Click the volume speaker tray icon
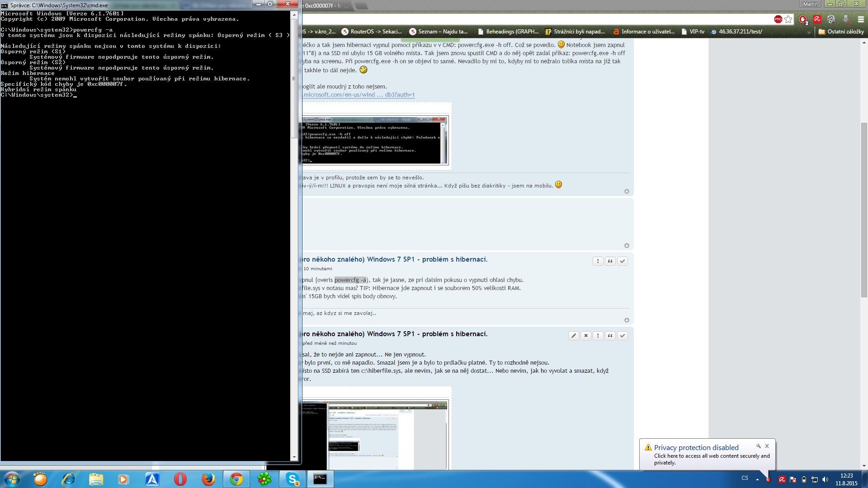Image resolution: width=868 pixels, height=488 pixels. [x=825, y=479]
